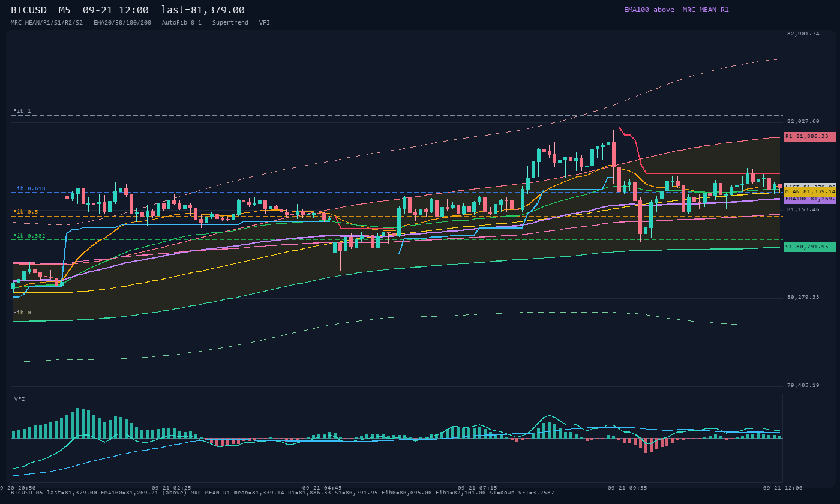Click the MRC MEAN-R1 status text

pos(706,10)
